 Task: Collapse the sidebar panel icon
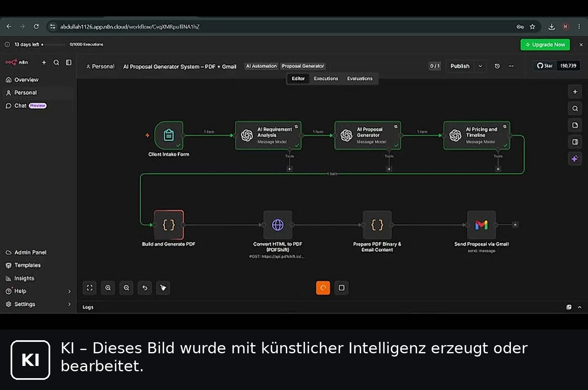[x=69, y=62]
